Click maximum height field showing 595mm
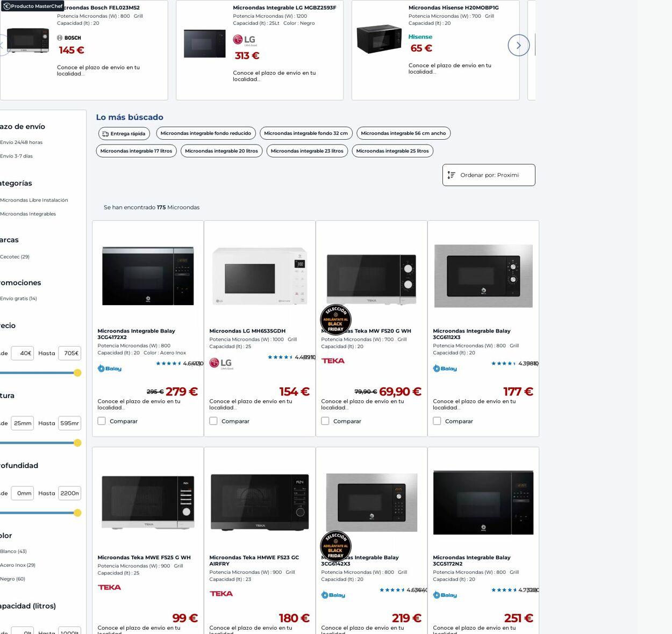Viewport: 672px width, 634px height. coord(69,423)
